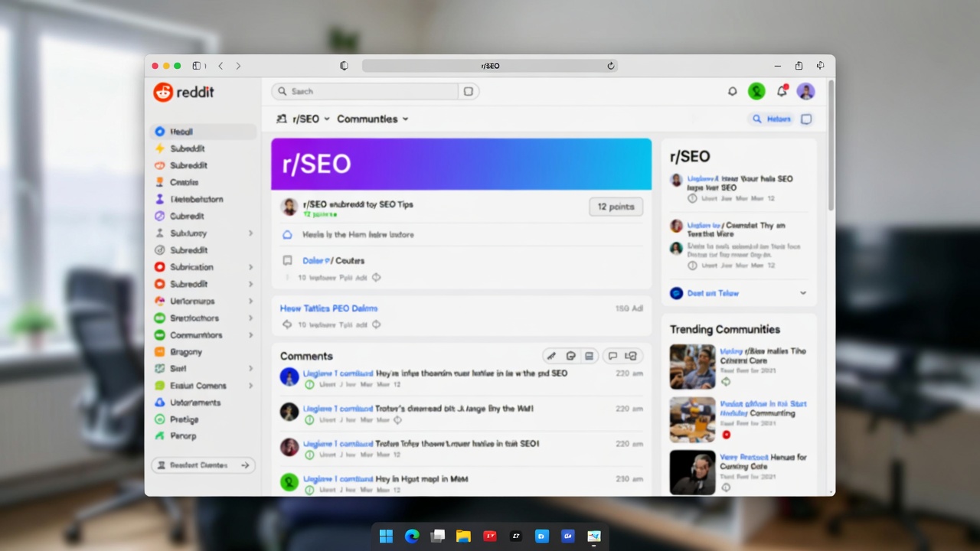Click the Reddit logo in the header

pos(184,93)
